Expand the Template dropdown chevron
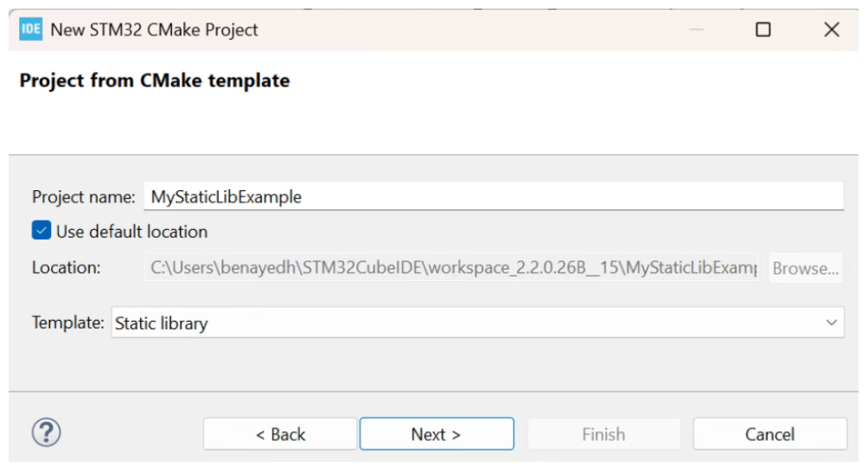Screen dimensions: 868x466 pos(831,322)
